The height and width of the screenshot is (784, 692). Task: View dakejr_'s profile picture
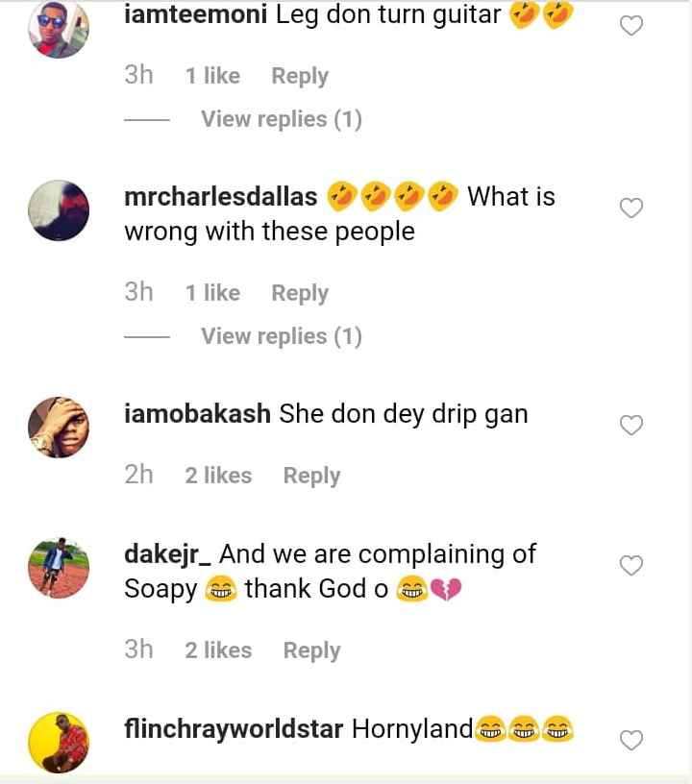(x=59, y=568)
